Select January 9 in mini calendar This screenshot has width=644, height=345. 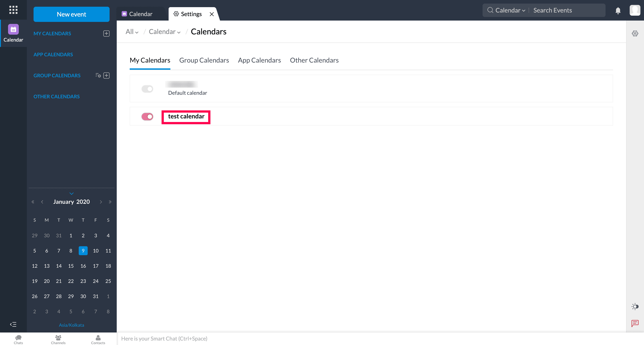[x=83, y=250]
